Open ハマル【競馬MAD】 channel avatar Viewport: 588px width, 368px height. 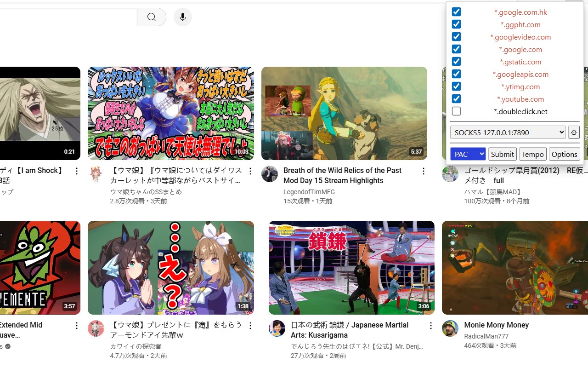point(450,174)
